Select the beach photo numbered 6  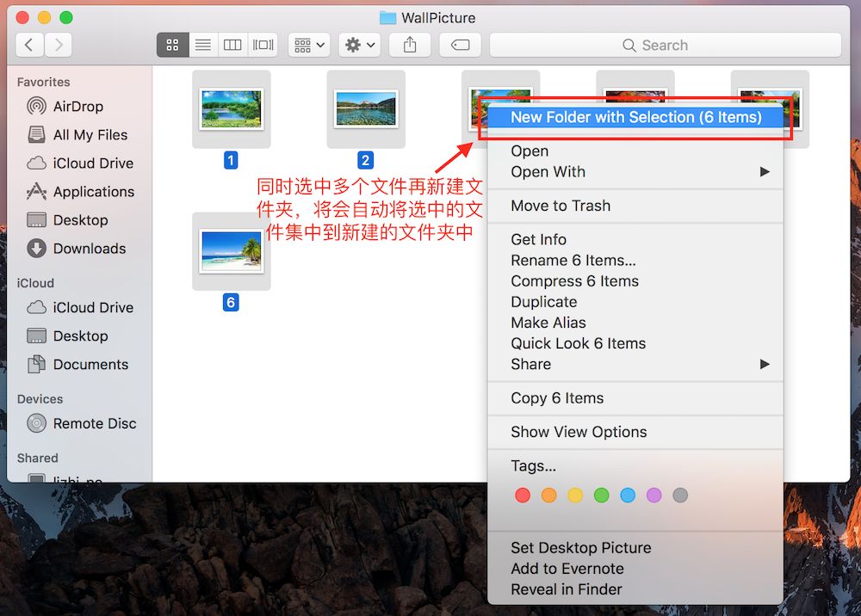(231, 249)
